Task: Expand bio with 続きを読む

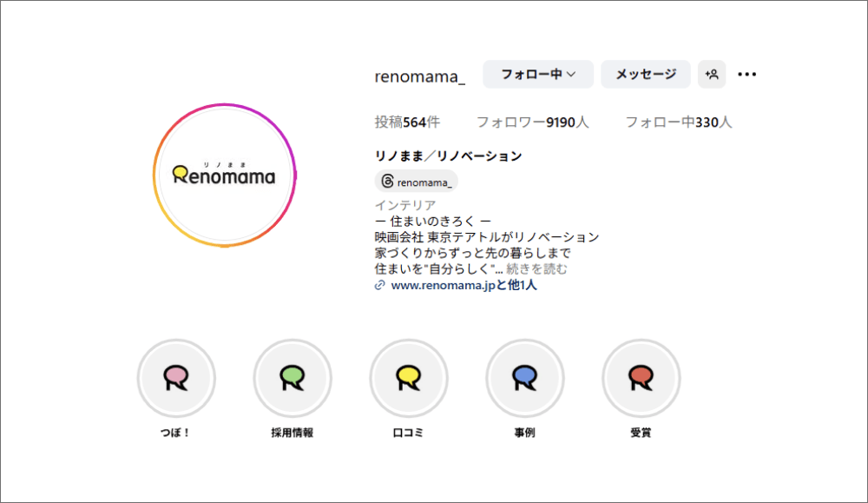Action: [x=537, y=269]
